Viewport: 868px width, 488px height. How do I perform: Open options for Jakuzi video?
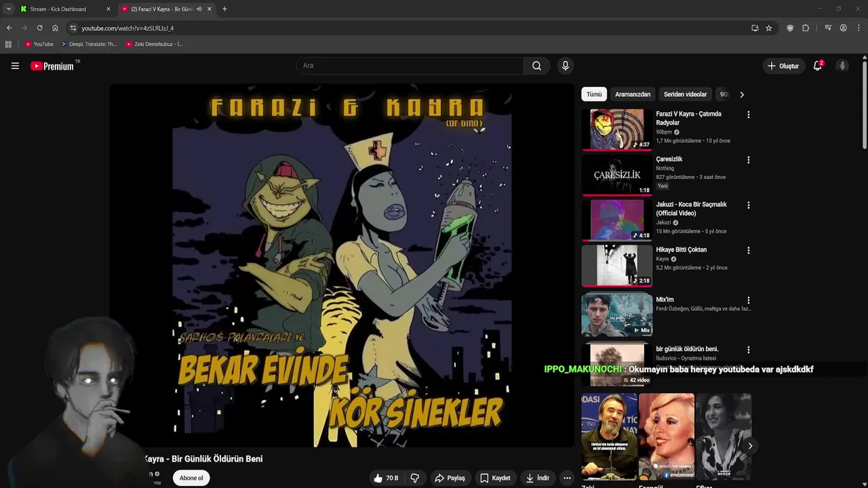pos(749,205)
